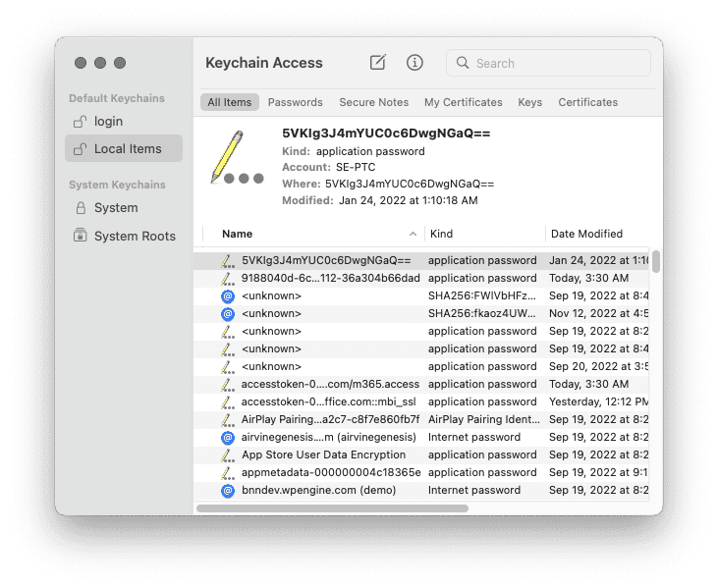Image resolution: width=718 pixels, height=588 pixels.
Task: Select the login keychain
Action: (124, 122)
